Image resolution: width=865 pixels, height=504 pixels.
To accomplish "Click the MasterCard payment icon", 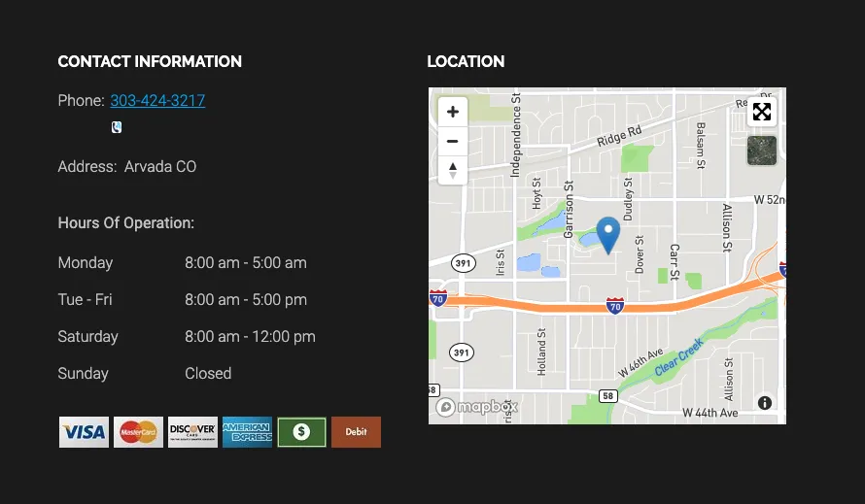I will point(138,432).
